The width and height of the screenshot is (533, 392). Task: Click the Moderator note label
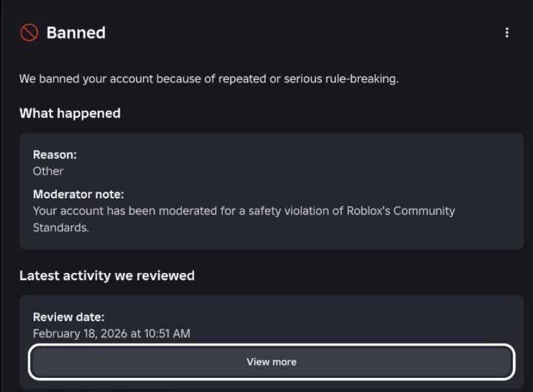(78, 194)
